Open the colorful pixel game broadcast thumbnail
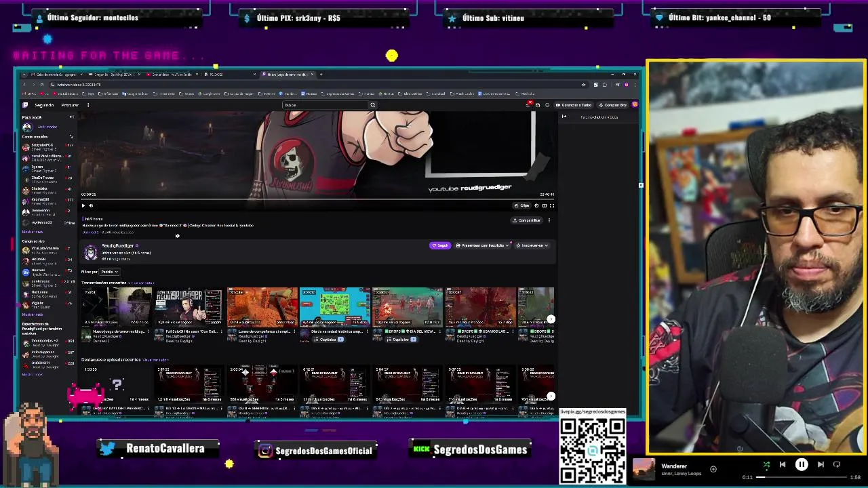This screenshot has height=488, width=868. point(335,307)
